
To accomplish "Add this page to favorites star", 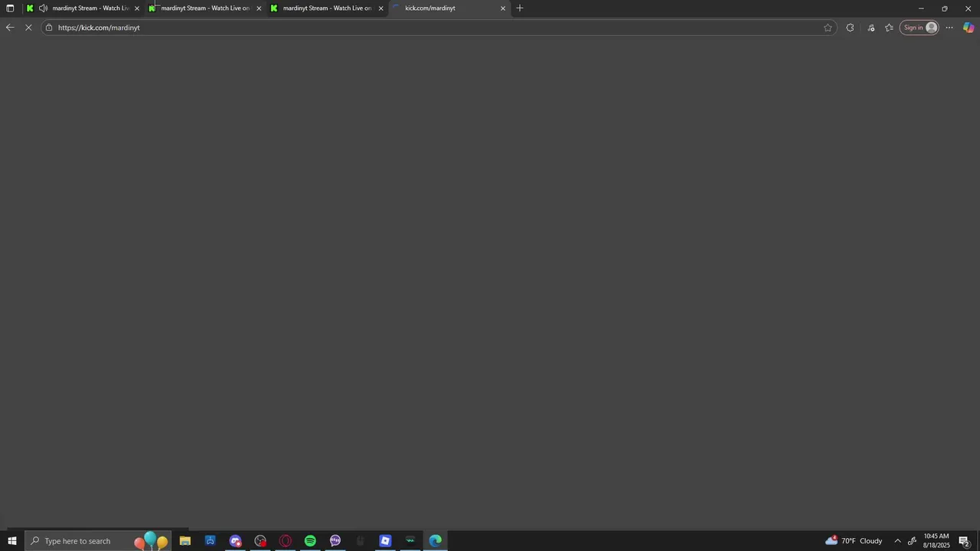I will pos(828,28).
